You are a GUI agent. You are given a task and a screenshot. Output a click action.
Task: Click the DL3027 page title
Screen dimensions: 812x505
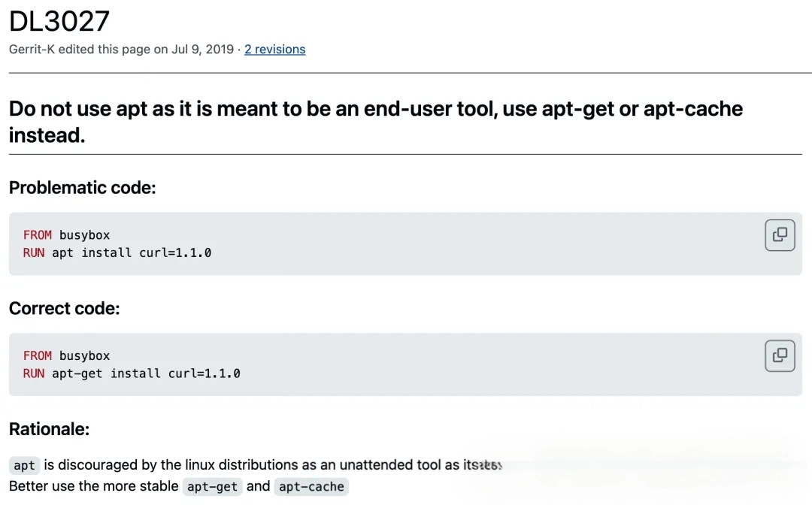(x=59, y=21)
